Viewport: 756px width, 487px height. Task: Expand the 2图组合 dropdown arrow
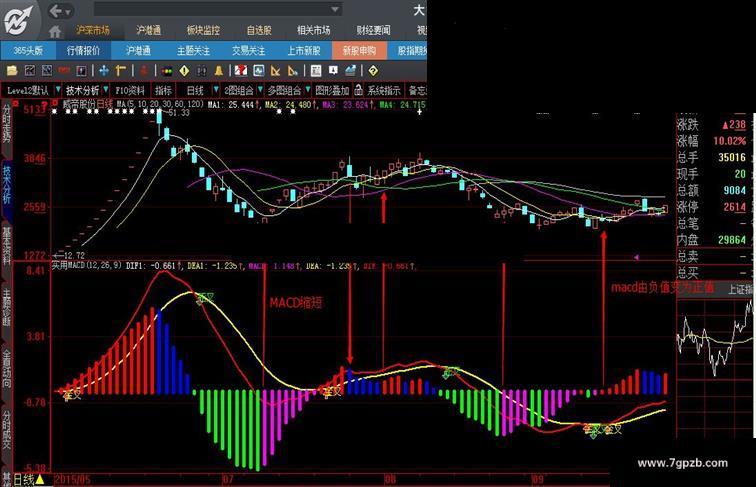click(260, 90)
